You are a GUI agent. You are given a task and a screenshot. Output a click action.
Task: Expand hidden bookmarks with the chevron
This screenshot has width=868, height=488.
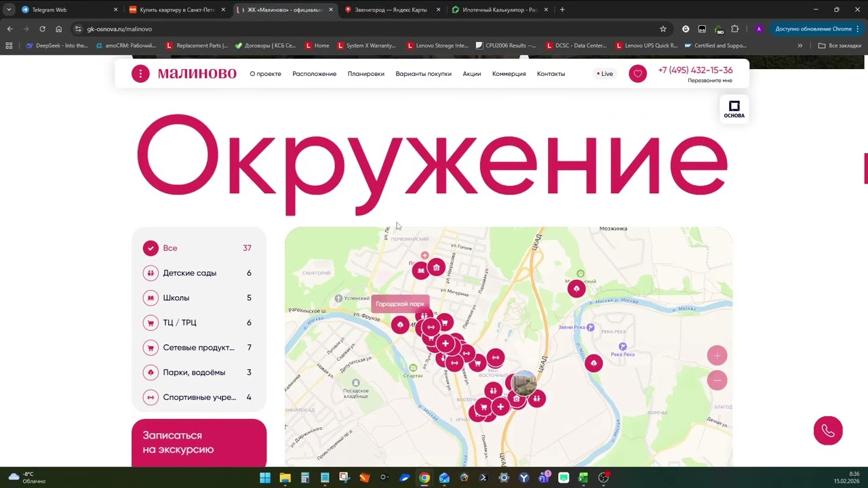pyautogui.click(x=800, y=45)
